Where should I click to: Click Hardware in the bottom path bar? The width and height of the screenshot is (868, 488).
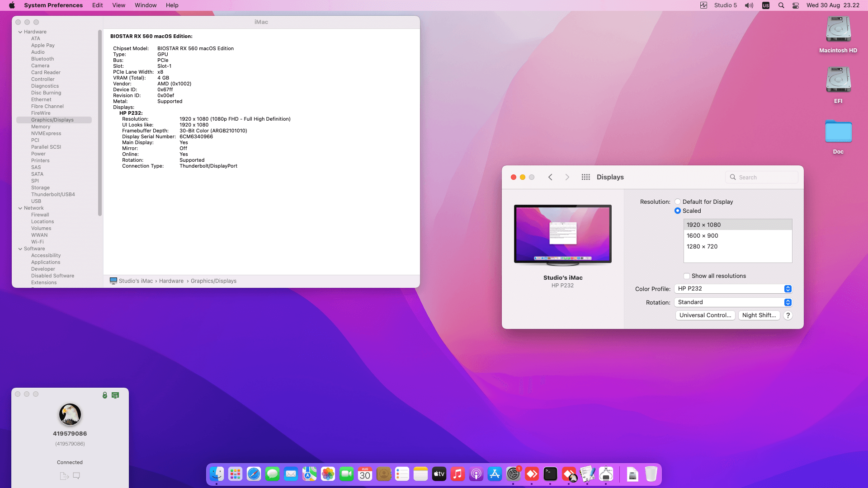click(x=171, y=281)
